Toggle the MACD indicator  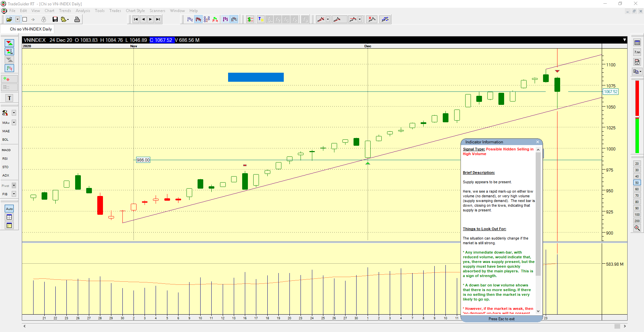coord(6,150)
